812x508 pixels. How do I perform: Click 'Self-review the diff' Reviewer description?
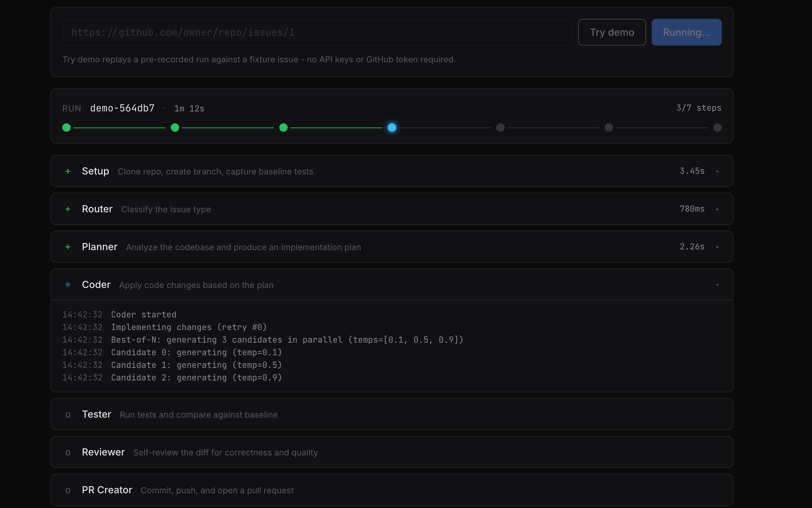(225, 453)
